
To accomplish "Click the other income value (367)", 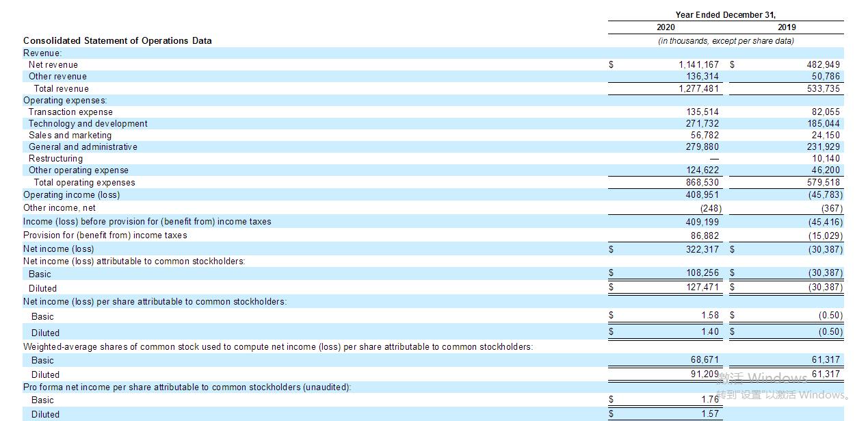I will 832,209.
